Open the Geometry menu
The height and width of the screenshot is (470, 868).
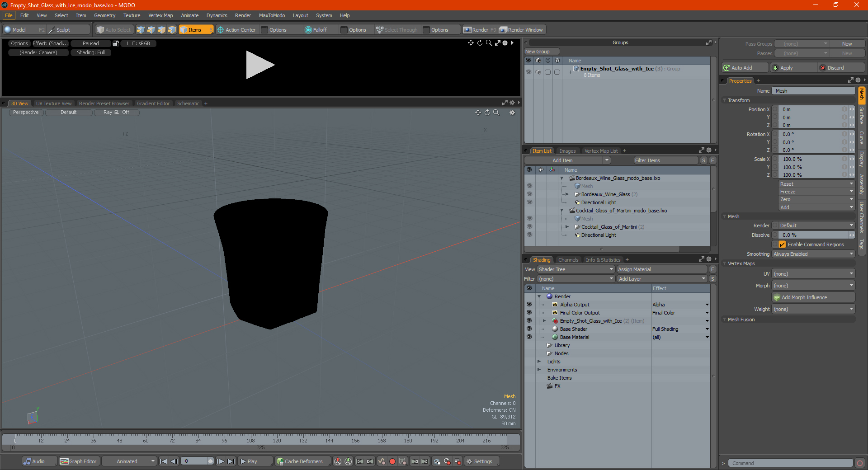click(104, 15)
